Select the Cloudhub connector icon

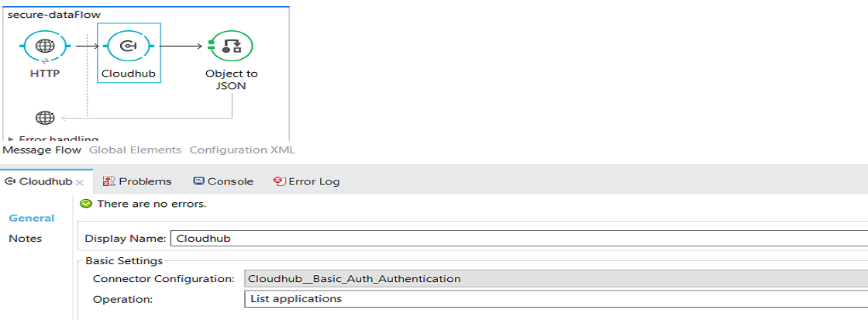(129, 46)
